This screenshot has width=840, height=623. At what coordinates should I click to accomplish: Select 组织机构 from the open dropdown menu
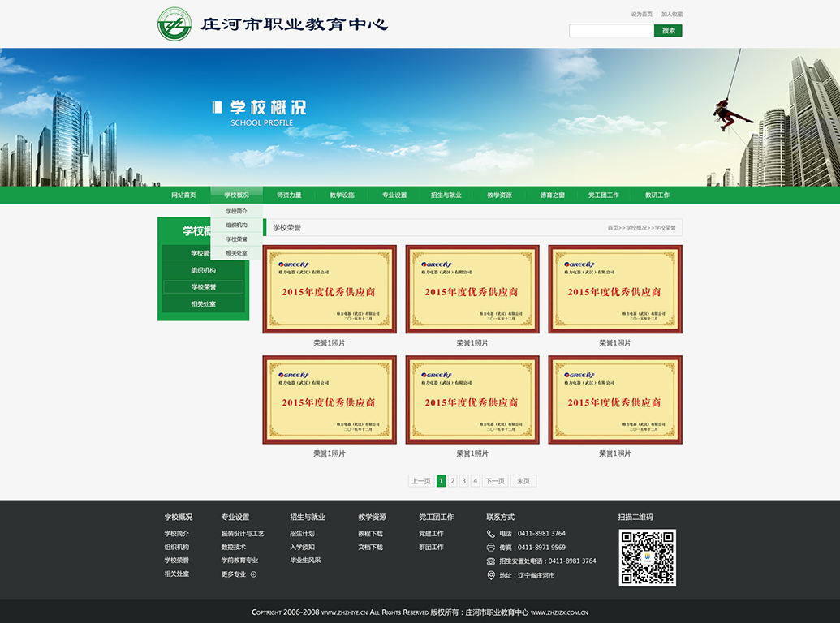pyautogui.click(x=236, y=226)
